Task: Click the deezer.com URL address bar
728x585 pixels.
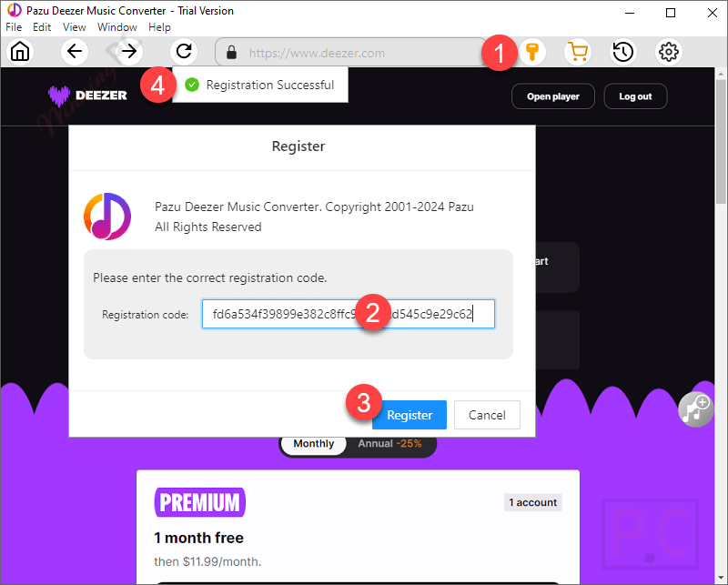Action: pos(350,53)
